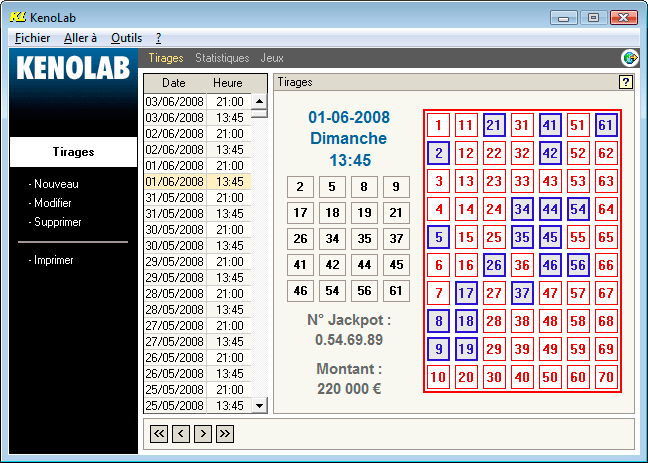648x463 pixels.
Task: Click the draw date 01-06-2008 heading
Action: (349, 117)
